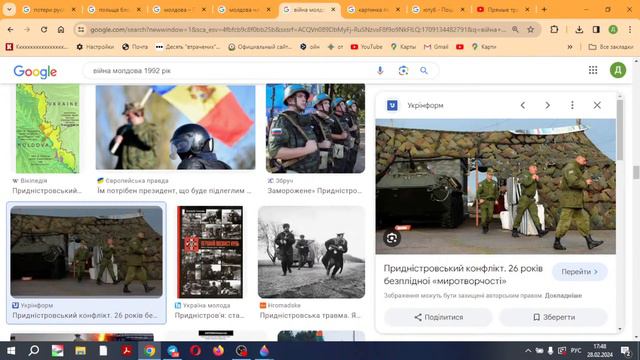
Task: Submit search with magnifier icon
Action: 424,71
